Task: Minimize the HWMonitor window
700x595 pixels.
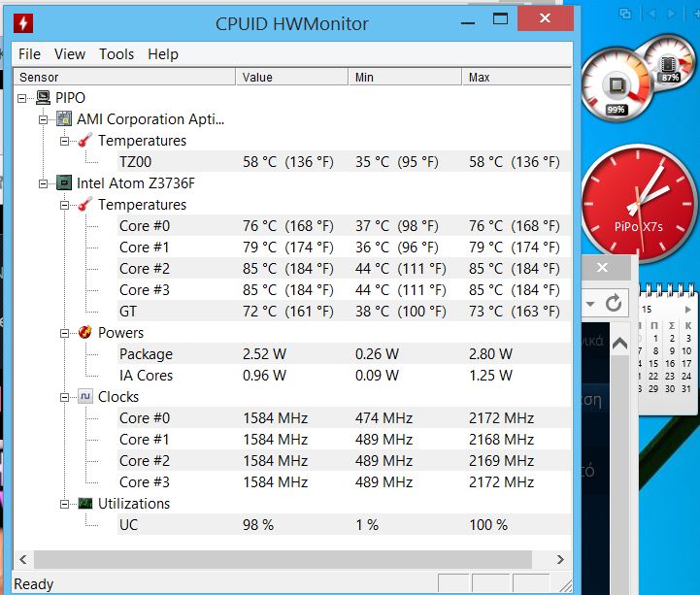Action: click(x=468, y=20)
